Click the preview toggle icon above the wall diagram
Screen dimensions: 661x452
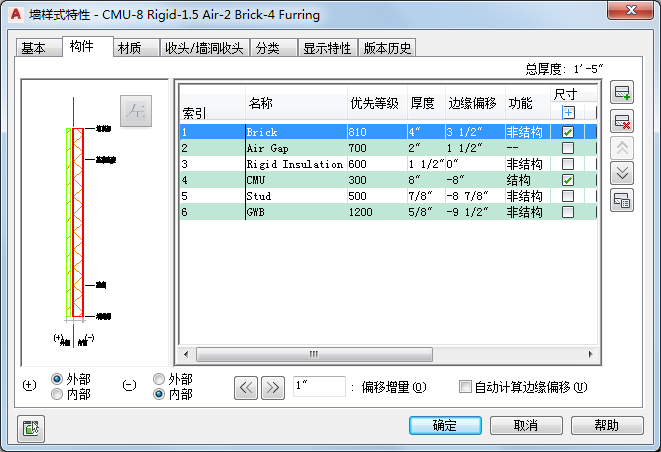(136, 111)
